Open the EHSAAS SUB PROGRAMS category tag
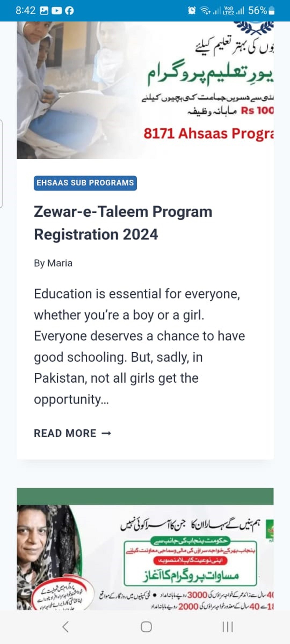The height and width of the screenshot is (644, 290). (85, 183)
